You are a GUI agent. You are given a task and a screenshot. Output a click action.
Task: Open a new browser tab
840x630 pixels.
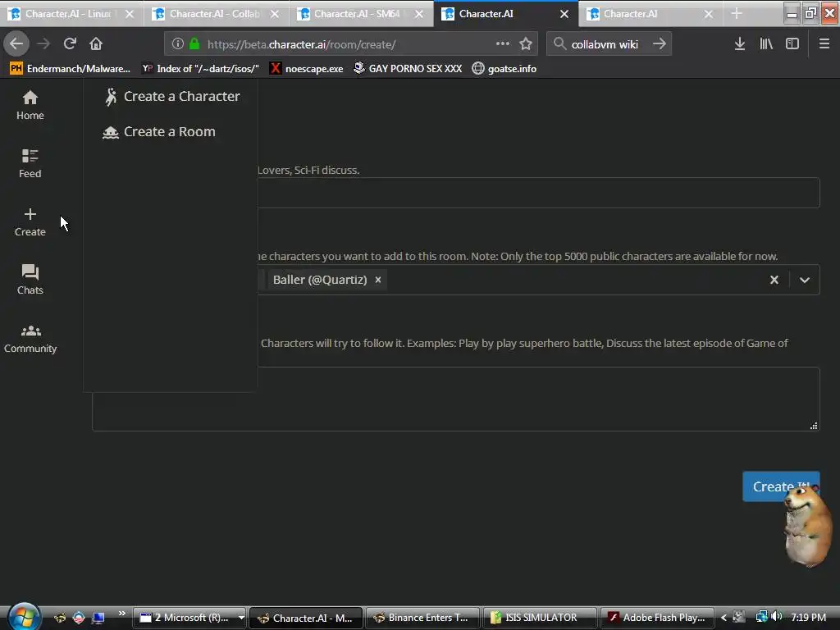pos(737,14)
